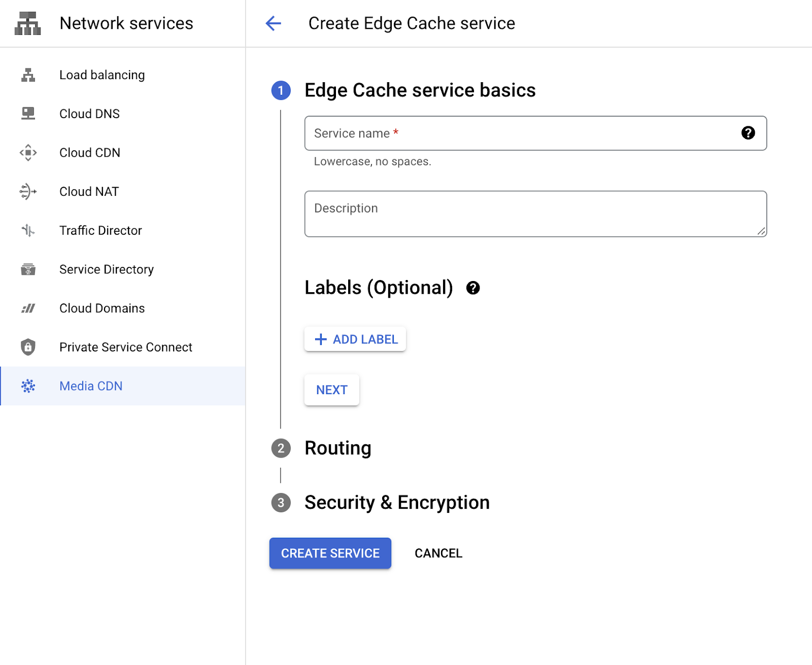Click the Media CDN icon
812x665 pixels.
28,386
